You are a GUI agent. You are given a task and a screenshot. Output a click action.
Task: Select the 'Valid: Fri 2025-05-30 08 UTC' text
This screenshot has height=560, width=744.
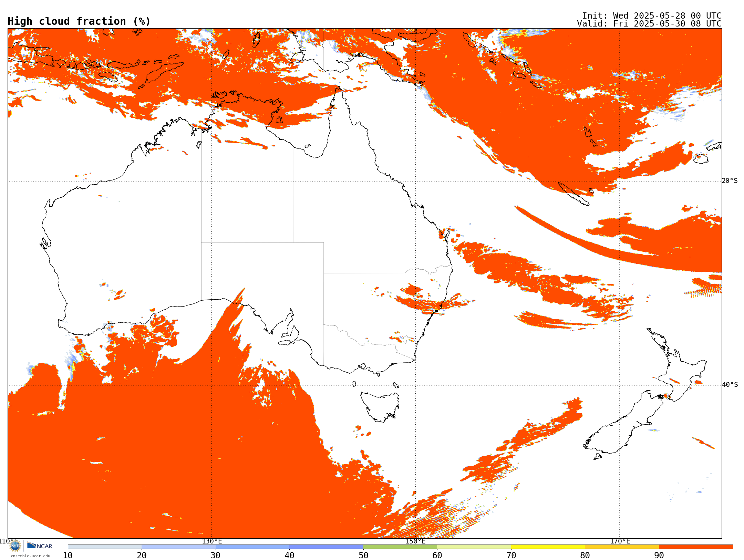(x=649, y=24)
